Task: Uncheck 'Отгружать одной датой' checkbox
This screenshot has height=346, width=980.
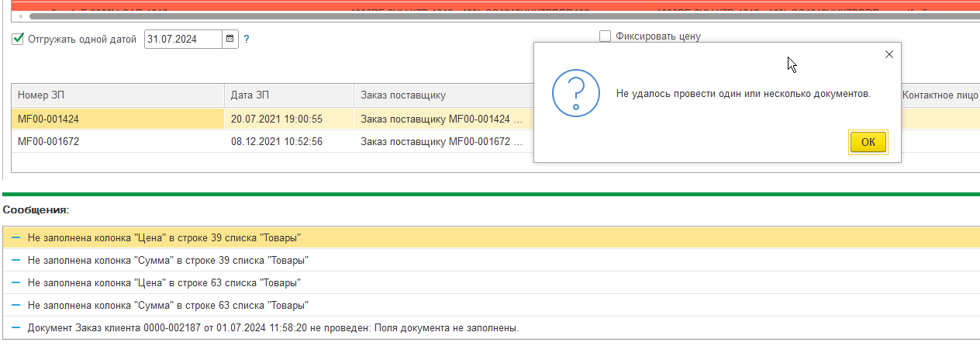Action: (x=19, y=39)
